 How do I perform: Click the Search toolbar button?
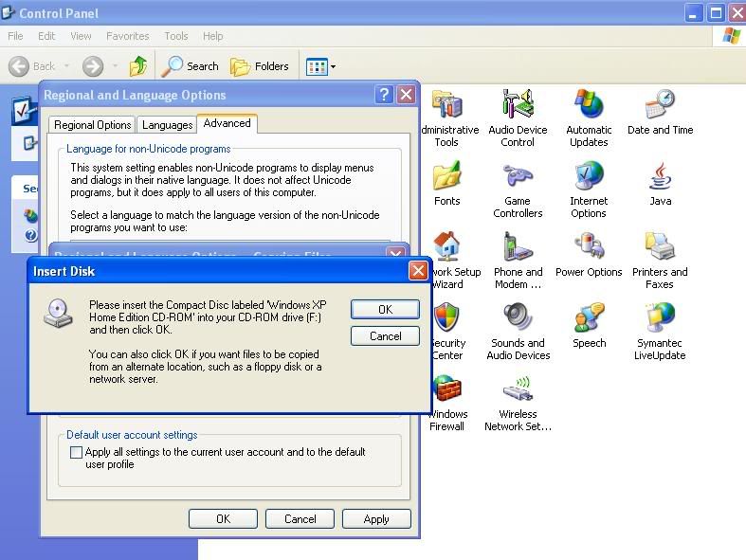(x=191, y=66)
